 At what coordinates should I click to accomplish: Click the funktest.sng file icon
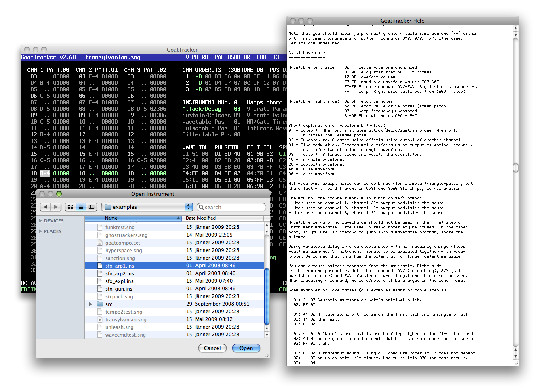[x=100, y=227]
